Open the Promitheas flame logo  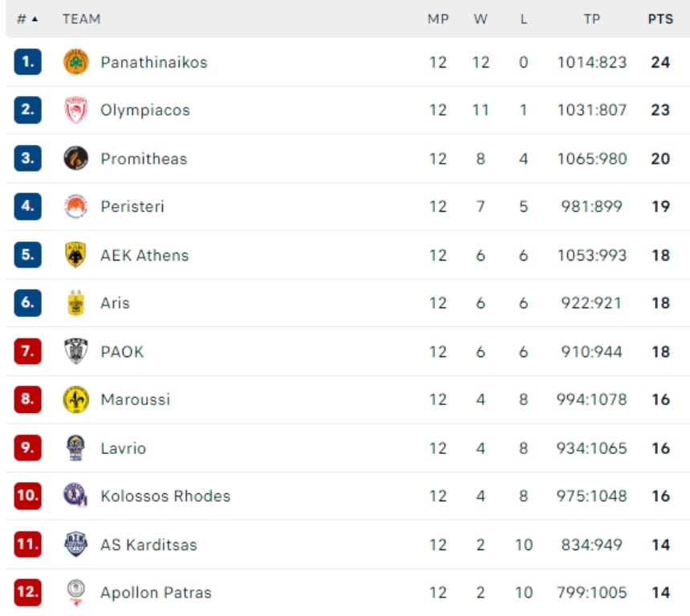click(75, 158)
